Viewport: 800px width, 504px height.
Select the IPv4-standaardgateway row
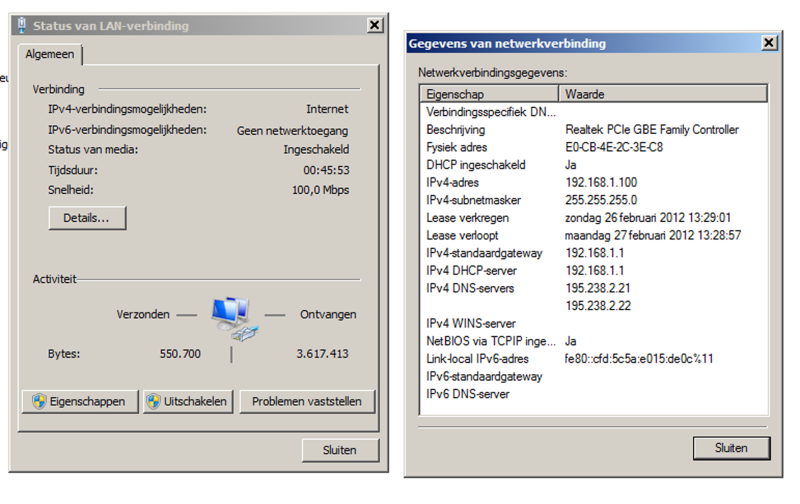click(x=594, y=253)
